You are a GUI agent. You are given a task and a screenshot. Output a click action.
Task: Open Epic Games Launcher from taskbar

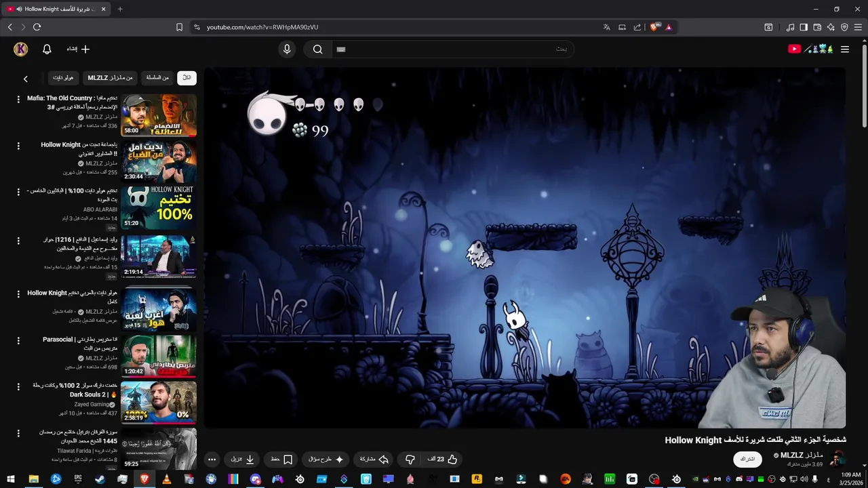point(78,479)
